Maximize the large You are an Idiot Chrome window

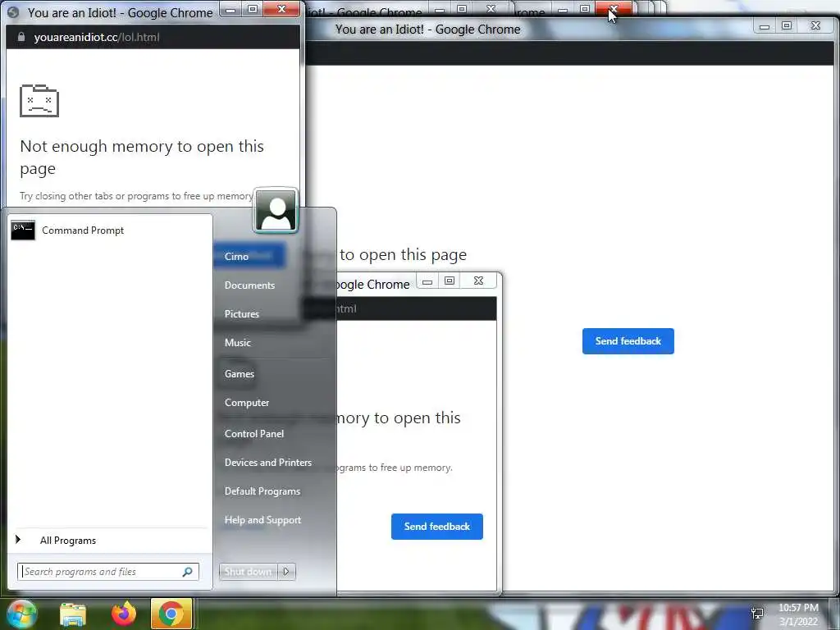pos(787,25)
